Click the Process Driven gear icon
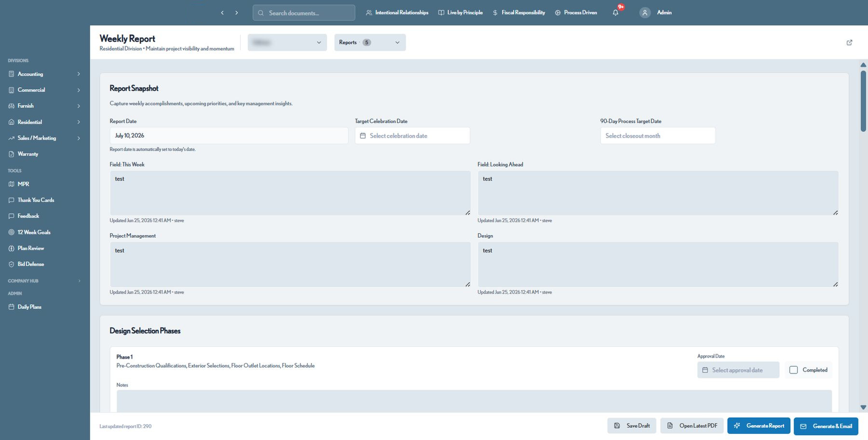 click(558, 13)
